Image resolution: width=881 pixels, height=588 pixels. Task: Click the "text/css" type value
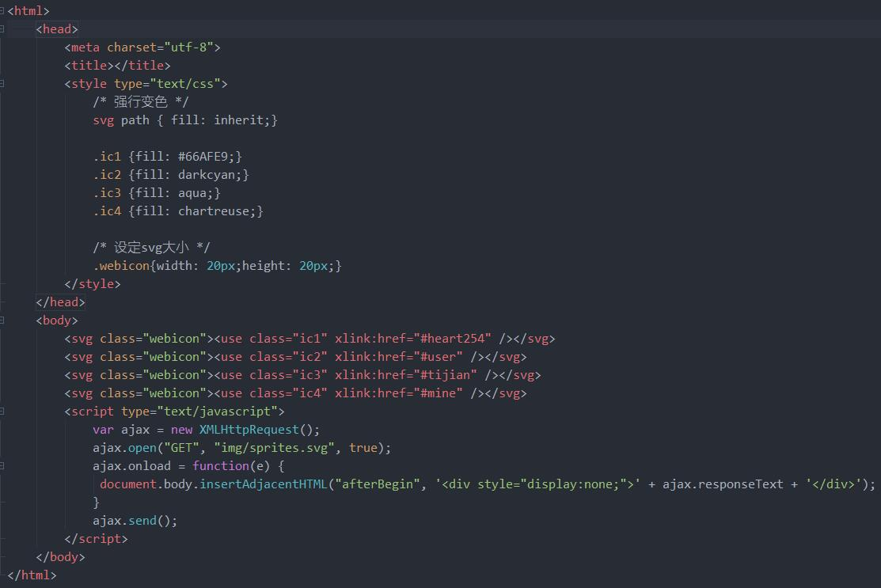[x=185, y=84]
